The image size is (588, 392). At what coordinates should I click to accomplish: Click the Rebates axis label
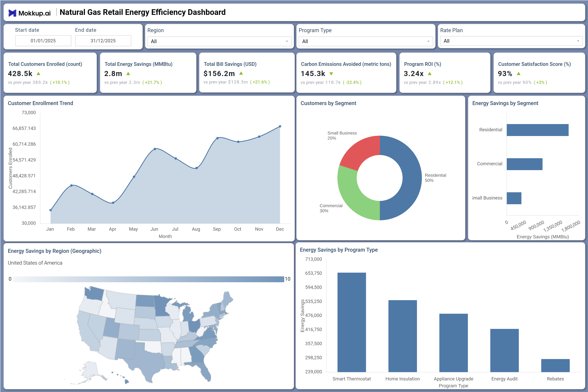tap(555, 379)
